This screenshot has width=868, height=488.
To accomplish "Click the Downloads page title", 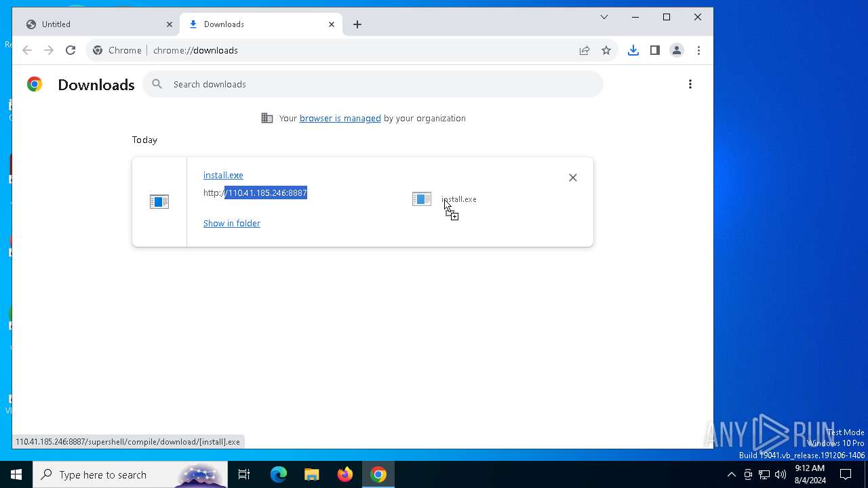I will pyautogui.click(x=96, y=85).
